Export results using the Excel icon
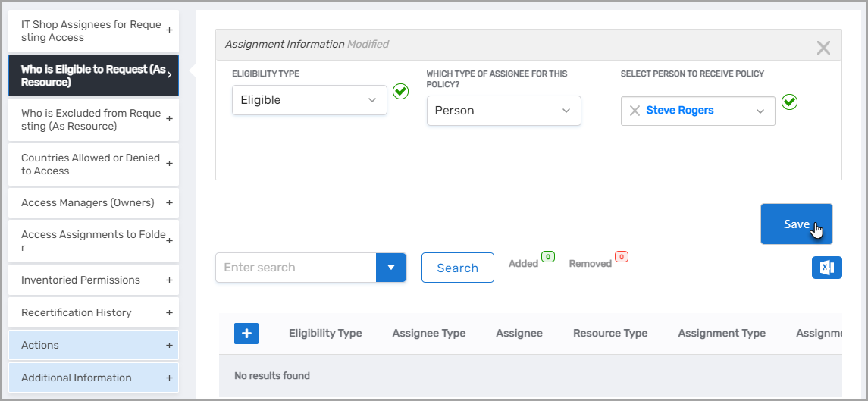868x401 pixels. pos(826,268)
